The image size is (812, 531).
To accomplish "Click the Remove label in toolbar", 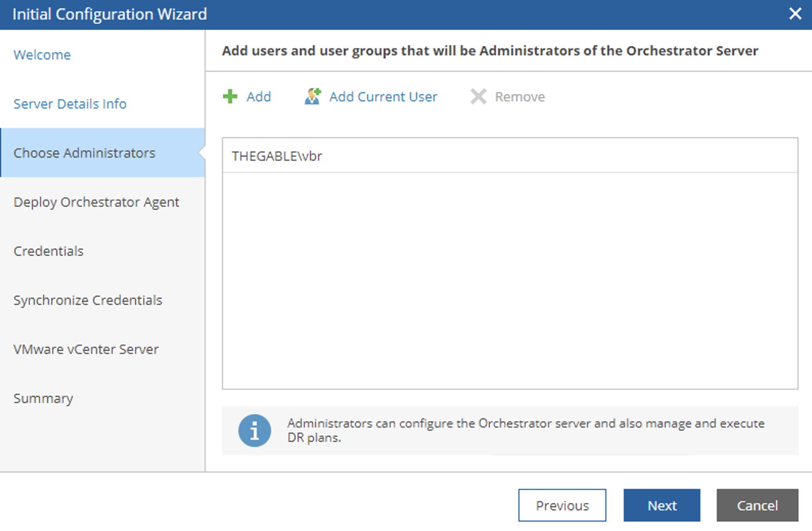I will coord(520,97).
